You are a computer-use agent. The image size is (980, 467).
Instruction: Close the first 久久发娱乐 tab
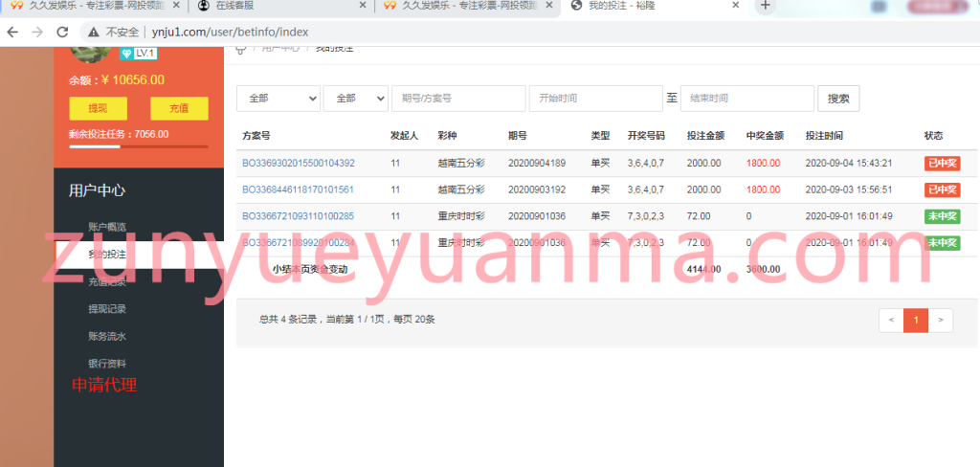pyautogui.click(x=176, y=6)
